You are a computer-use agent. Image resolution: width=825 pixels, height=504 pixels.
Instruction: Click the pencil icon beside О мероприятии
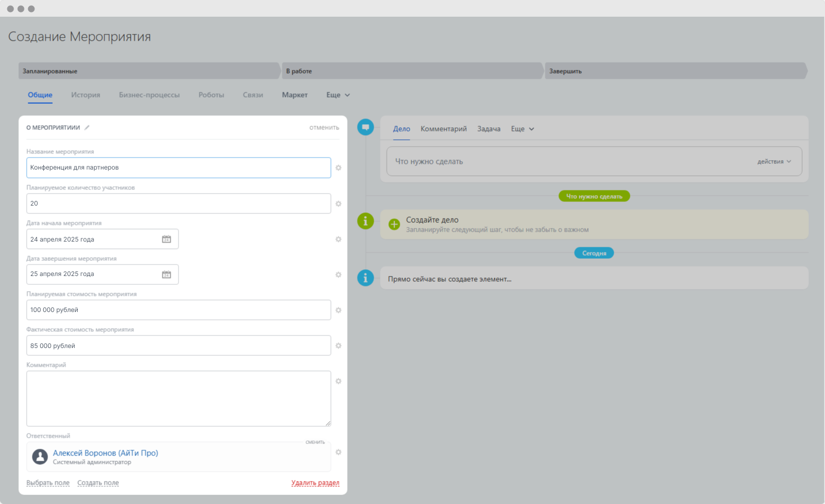click(x=87, y=128)
